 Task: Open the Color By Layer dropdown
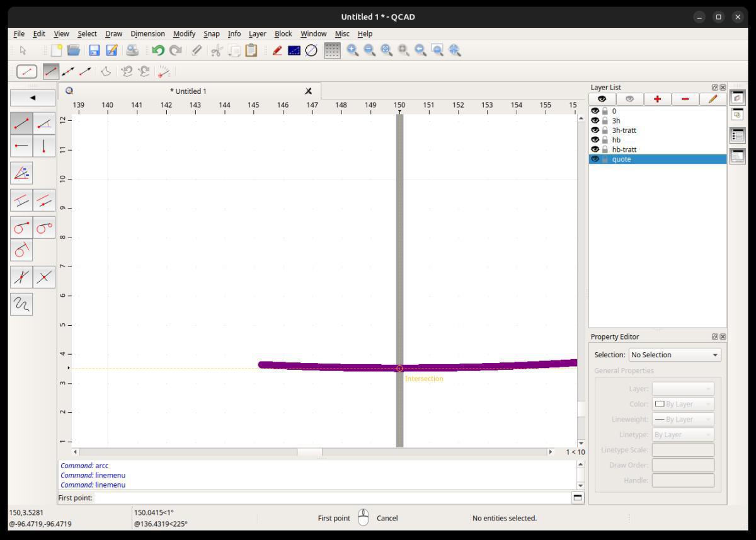pos(683,404)
